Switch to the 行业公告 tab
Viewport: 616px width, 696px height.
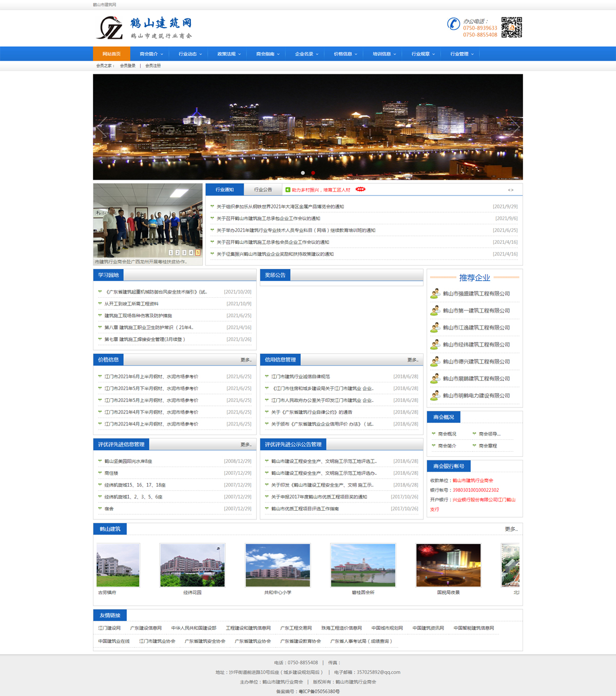click(263, 189)
